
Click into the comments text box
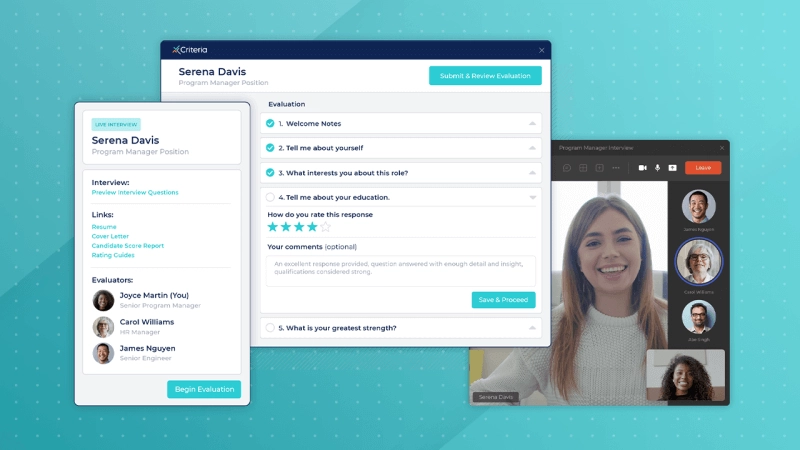coord(400,270)
